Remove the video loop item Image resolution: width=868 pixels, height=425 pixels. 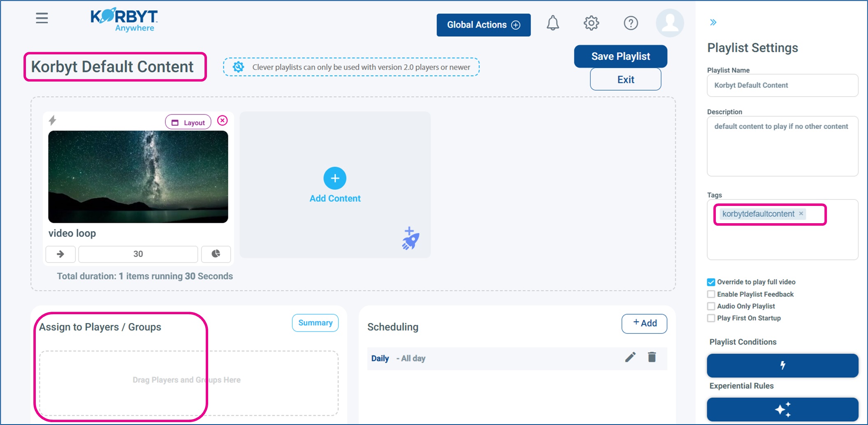pos(222,120)
